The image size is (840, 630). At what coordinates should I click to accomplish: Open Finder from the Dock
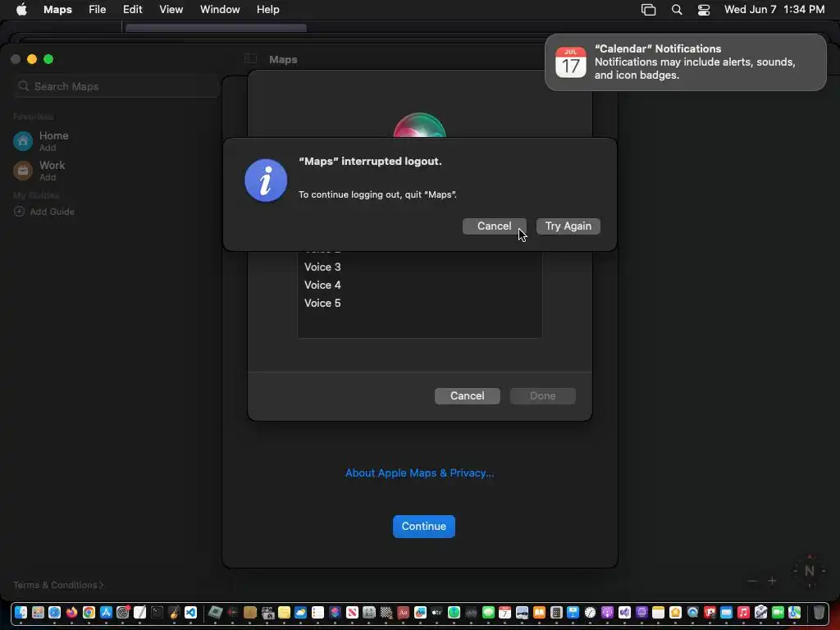pyautogui.click(x=21, y=612)
